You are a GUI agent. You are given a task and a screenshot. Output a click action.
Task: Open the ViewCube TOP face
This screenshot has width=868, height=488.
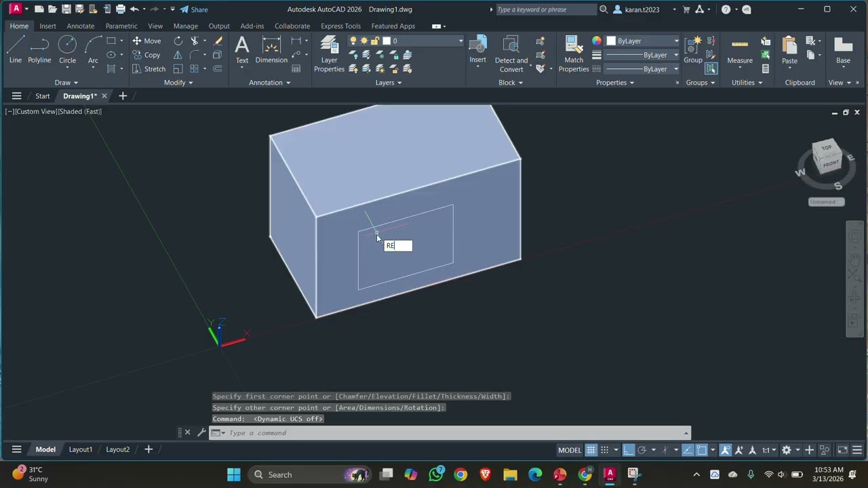[827, 148]
